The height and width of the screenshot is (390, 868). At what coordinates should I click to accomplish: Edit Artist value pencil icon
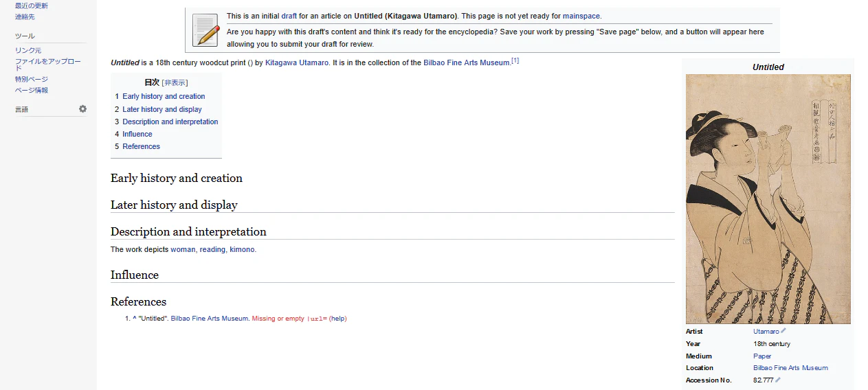click(783, 331)
